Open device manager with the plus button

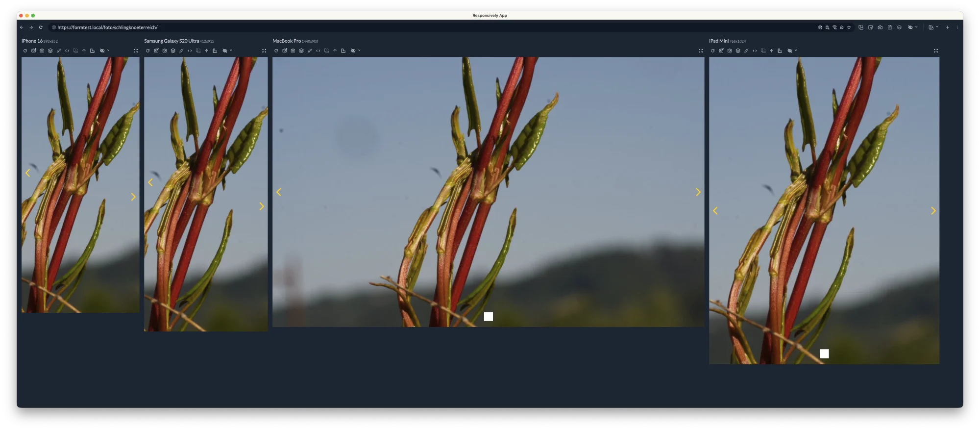tap(948, 27)
